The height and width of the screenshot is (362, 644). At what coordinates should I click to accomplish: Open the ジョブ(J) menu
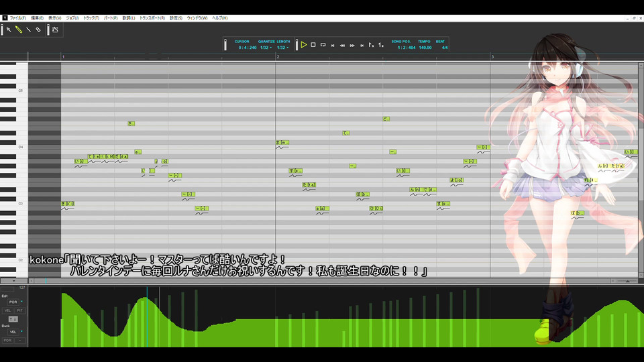pos(72,18)
